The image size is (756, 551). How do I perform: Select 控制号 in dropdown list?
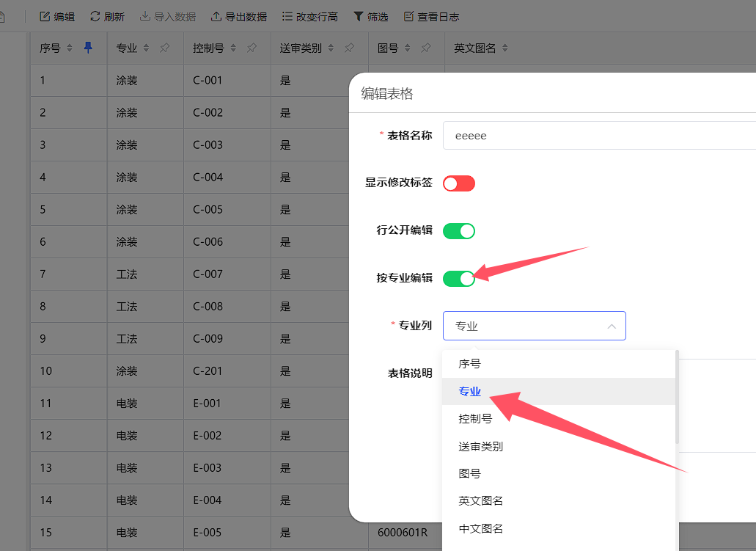pos(558,419)
